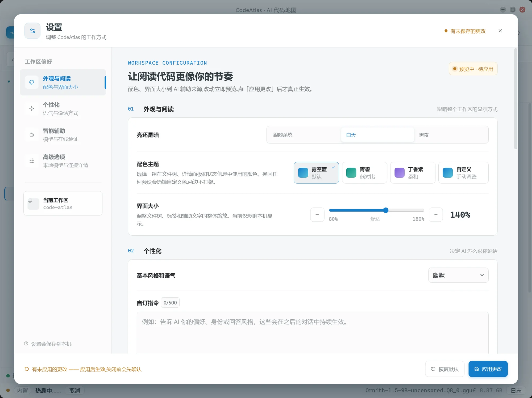Click the 180% slider maximum label
The height and width of the screenshot is (398, 532).
(x=418, y=219)
